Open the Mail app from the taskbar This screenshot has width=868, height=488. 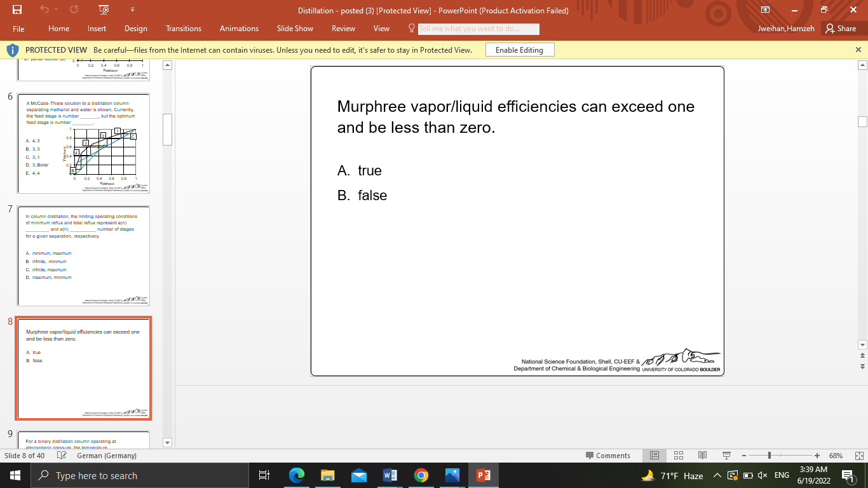(358, 475)
